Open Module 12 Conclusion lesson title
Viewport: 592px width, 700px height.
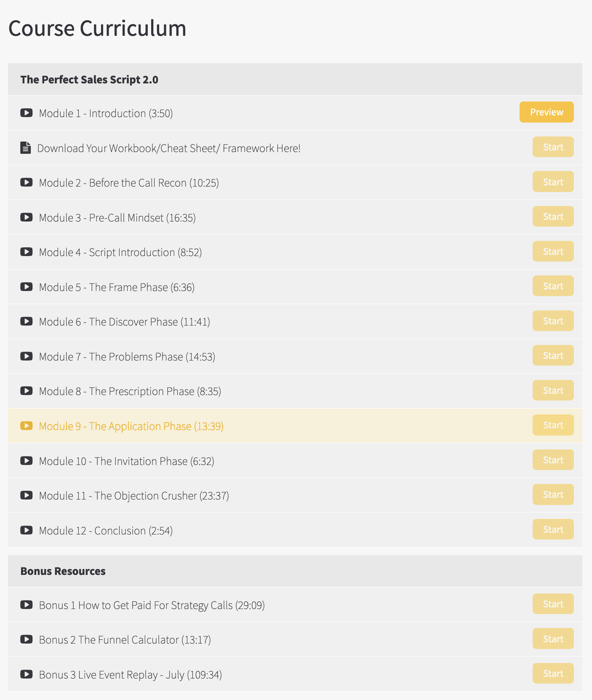[106, 531]
